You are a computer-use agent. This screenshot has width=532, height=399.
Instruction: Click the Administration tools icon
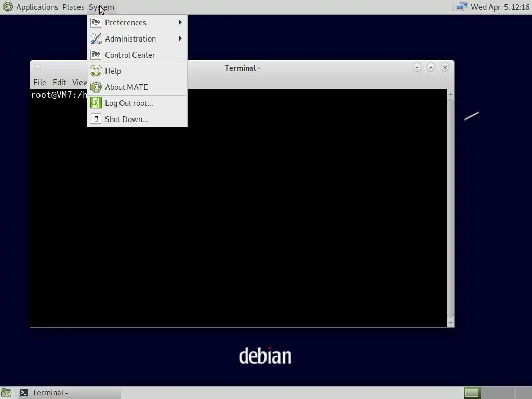(96, 38)
